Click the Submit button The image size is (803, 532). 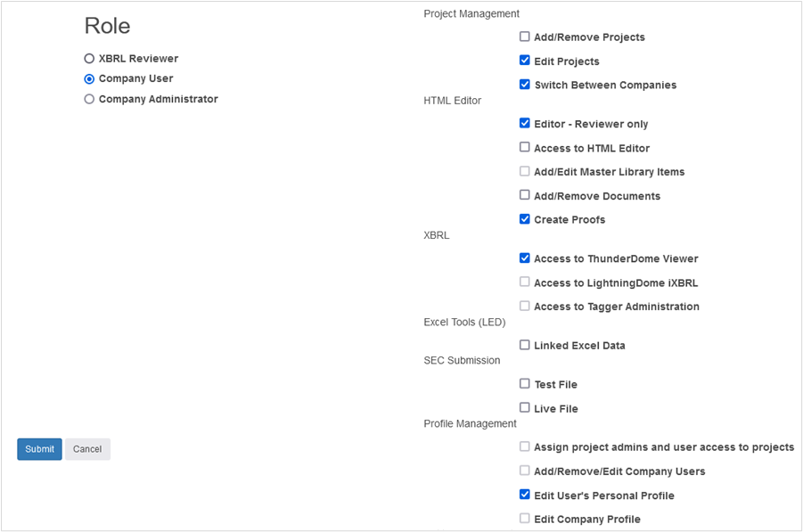(x=39, y=449)
